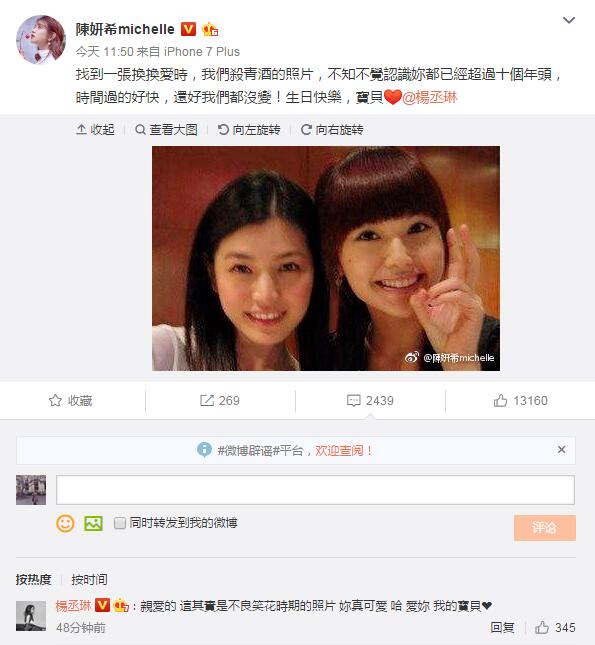The image size is (595, 645).
Task: Like the post with the 13160 thumbs-up
Action: tap(521, 400)
